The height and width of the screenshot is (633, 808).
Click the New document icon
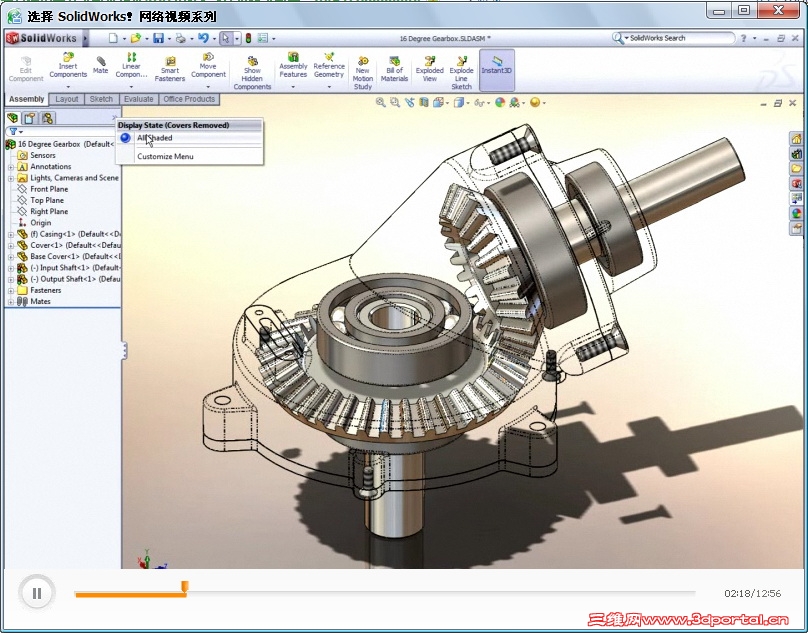(x=113, y=38)
